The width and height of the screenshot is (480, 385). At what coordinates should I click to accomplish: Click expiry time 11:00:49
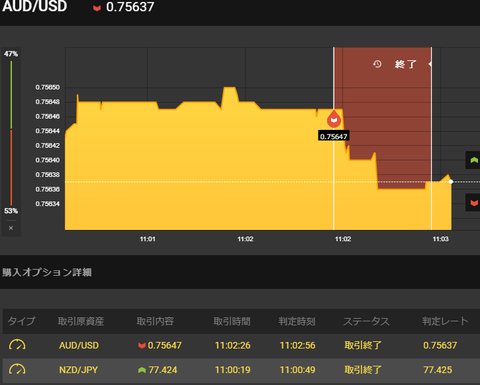click(x=297, y=370)
